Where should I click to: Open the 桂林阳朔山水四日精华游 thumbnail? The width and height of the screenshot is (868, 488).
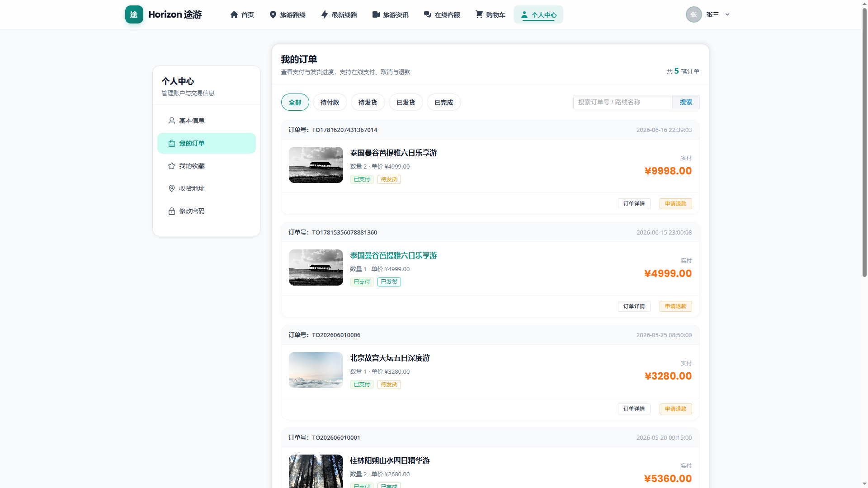tap(316, 471)
